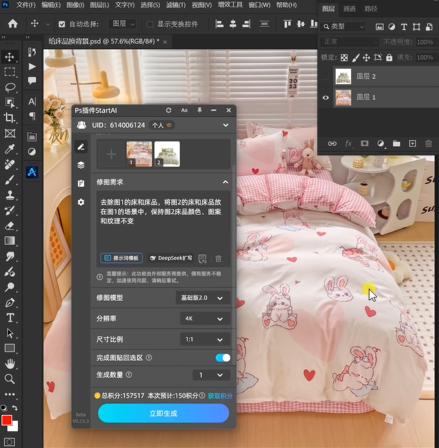The width and height of the screenshot is (439, 448).
Task: Open the 增效工具 menu
Action: (230, 5)
